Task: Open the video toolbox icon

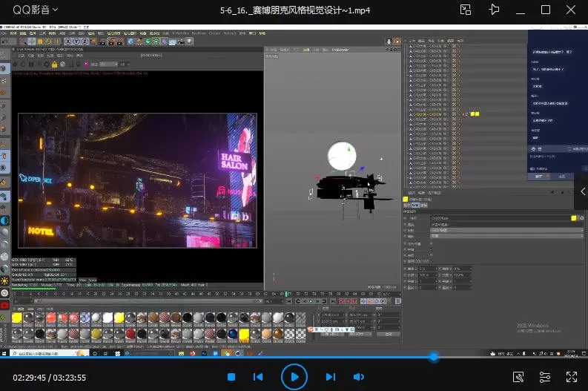Action: pos(519,377)
